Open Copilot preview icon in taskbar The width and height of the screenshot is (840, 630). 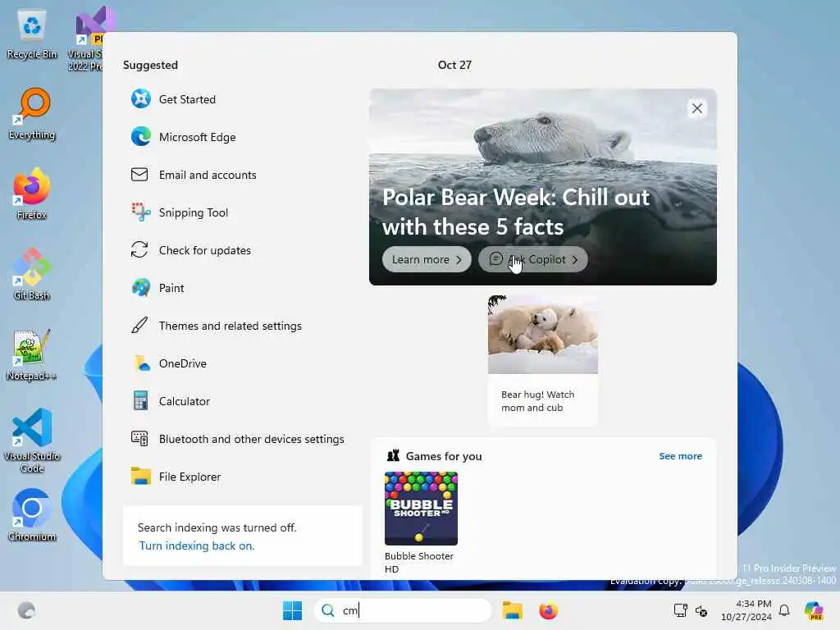(x=814, y=610)
